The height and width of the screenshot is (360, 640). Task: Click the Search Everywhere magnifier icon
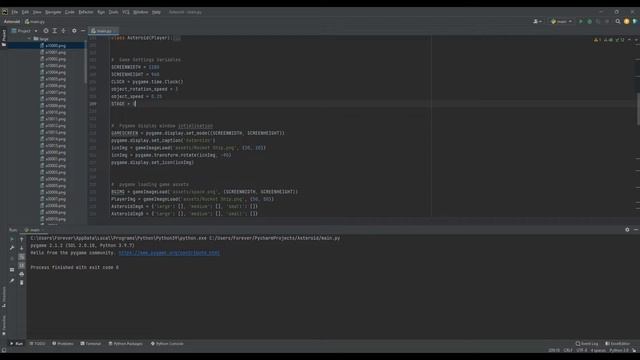click(618, 21)
